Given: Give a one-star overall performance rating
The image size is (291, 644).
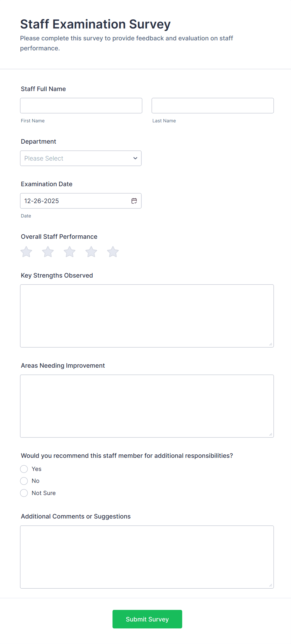Looking at the screenshot, I should (26, 252).
